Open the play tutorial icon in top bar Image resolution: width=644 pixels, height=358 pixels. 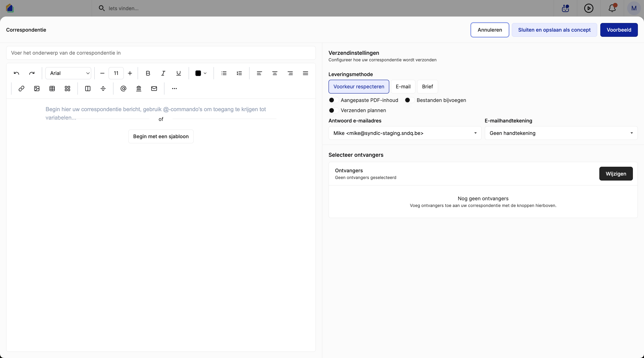589,8
